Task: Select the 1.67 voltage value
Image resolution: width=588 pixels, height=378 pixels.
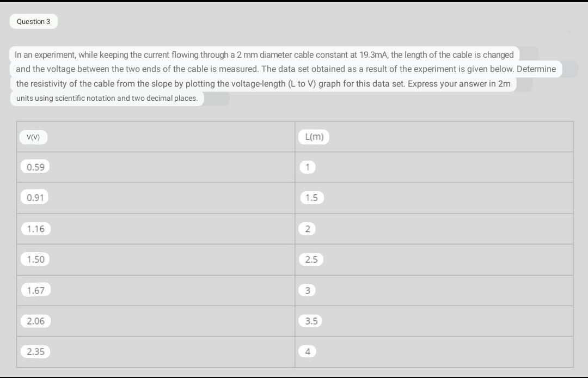Action: point(35,290)
